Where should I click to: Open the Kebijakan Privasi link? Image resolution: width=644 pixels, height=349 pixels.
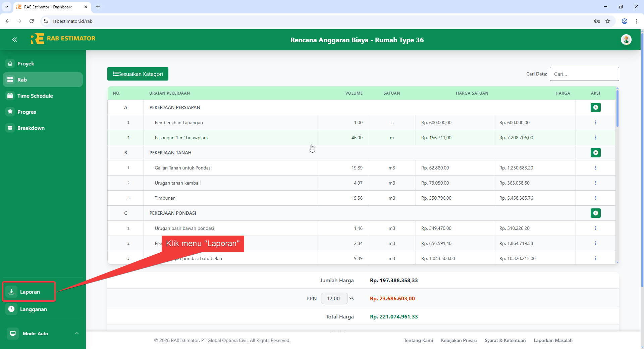pos(459,340)
